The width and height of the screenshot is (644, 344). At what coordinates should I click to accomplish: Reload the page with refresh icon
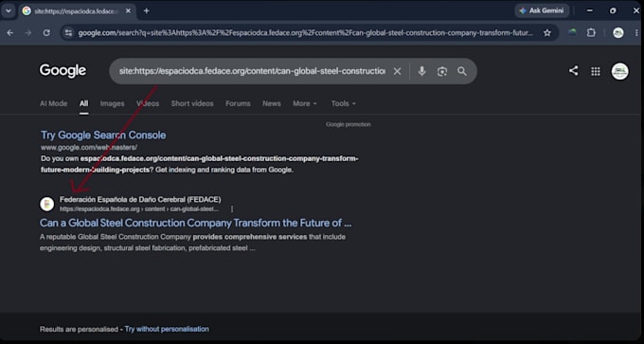click(46, 33)
